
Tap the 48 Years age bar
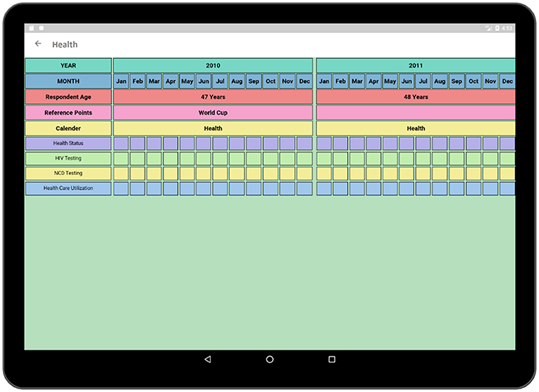coord(416,97)
